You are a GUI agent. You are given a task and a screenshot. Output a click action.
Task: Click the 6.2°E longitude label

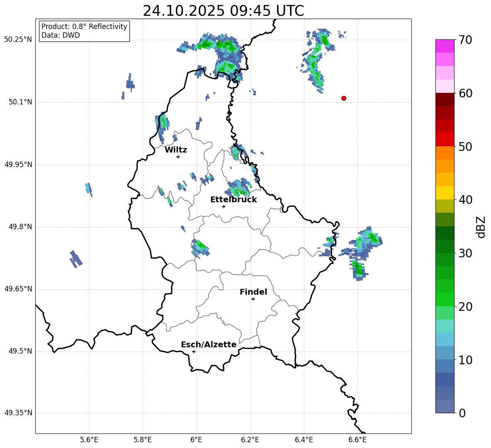pyautogui.click(x=250, y=440)
